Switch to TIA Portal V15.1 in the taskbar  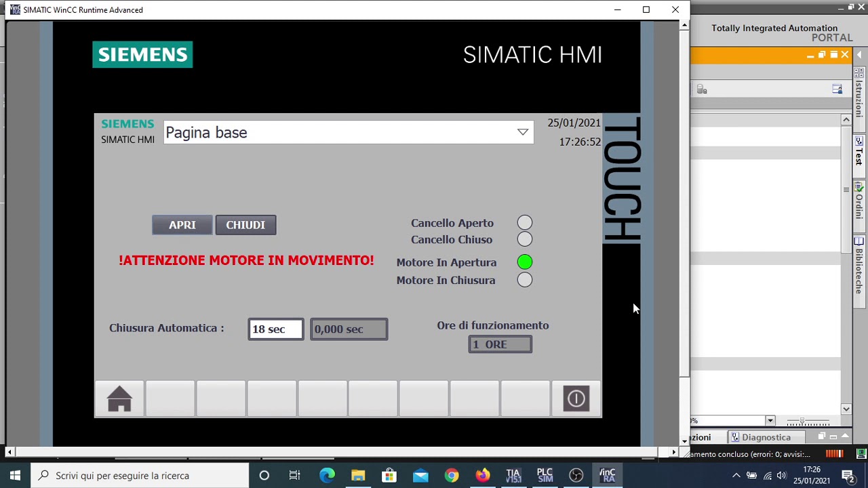point(513,476)
